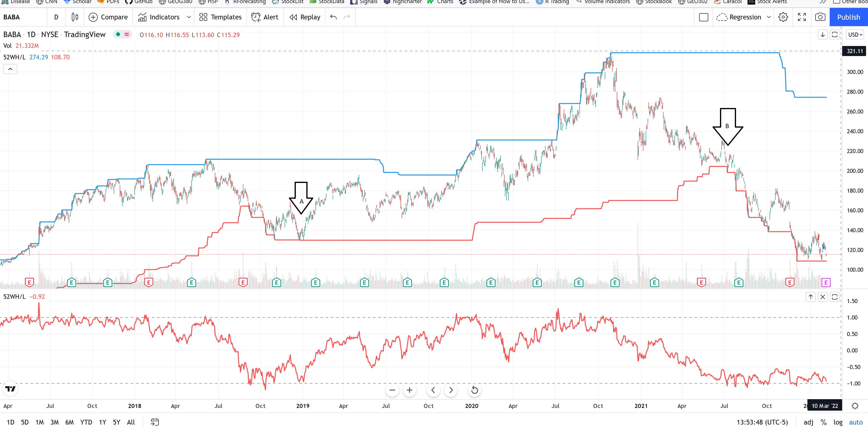The width and height of the screenshot is (868, 431).
Task: Open the Scholar bookmark
Action: (x=78, y=2)
